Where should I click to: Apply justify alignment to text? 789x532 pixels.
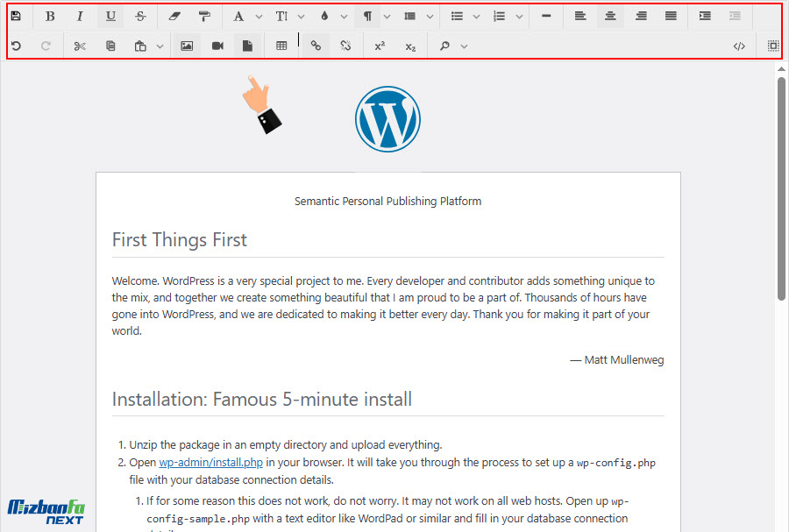pos(671,16)
